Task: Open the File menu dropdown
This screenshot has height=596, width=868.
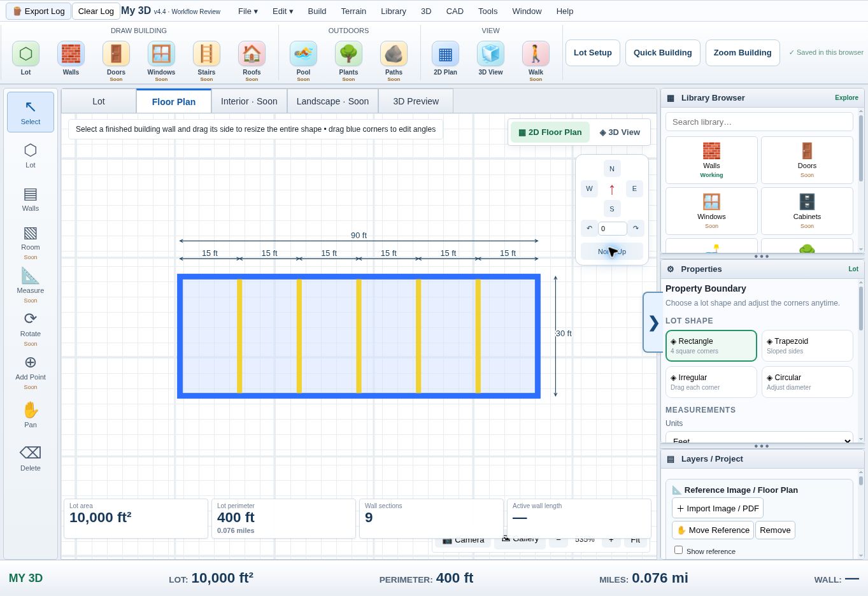Action: pyautogui.click(x=248, y=11)
